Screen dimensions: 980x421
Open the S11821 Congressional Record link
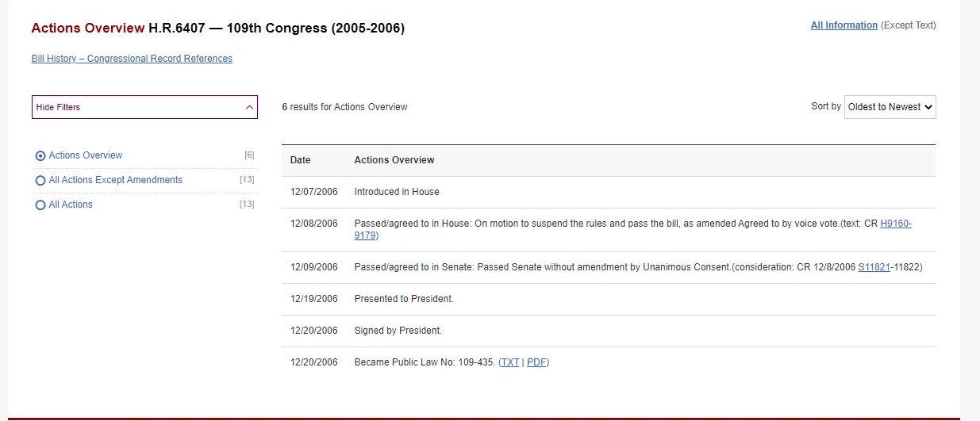click(874, 267)
